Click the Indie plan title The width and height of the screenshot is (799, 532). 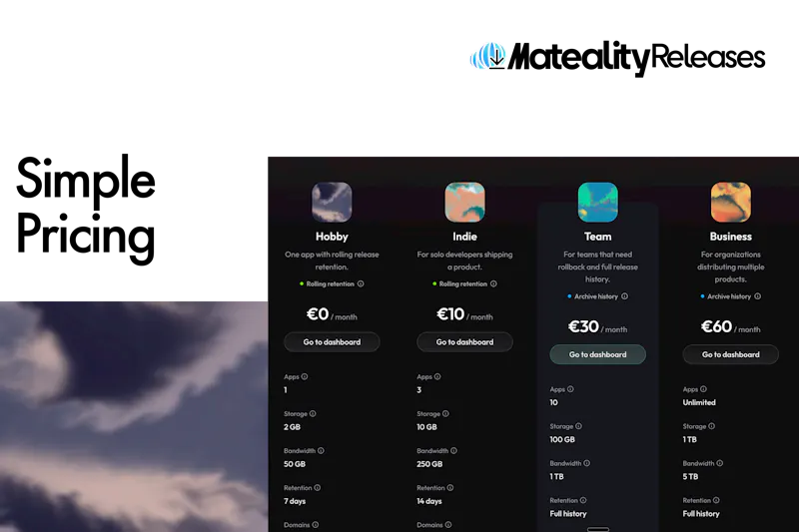464,237
